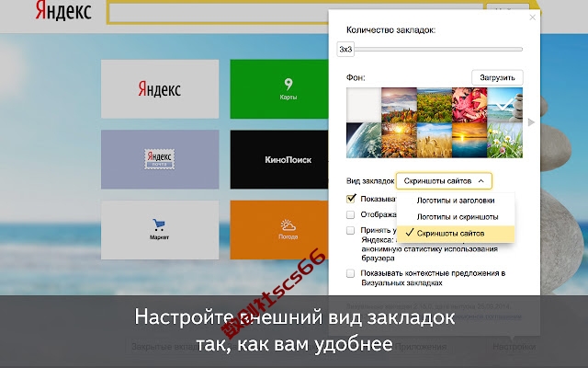This screenshot has width=588, height=368.
Task: Tick the anonymous statistics checkbox
Action: (351, 230)
